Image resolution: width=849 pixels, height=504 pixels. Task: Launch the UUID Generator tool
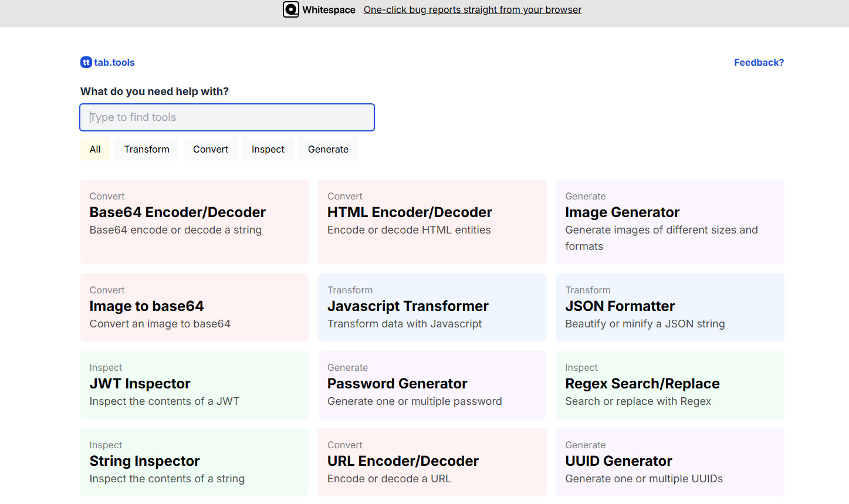pos(669,462)
